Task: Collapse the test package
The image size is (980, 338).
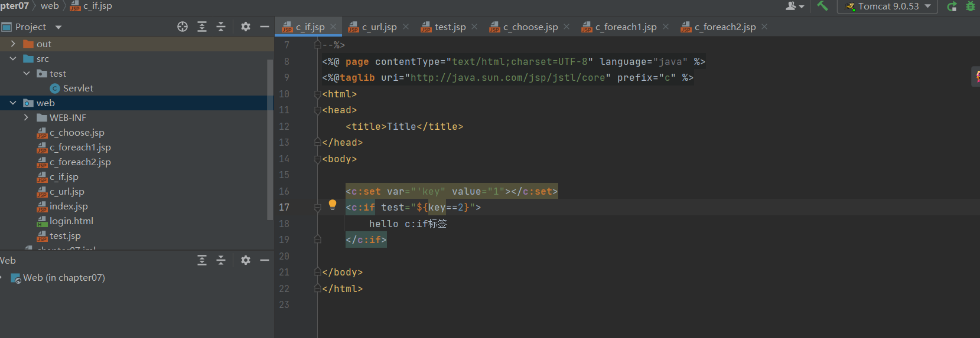Action: pyautogui.click(x=27, y=73)
